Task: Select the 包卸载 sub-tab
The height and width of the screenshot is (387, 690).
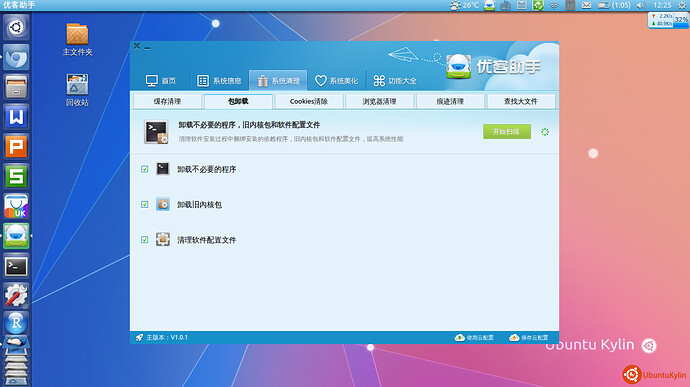Action: coord(238,101)
